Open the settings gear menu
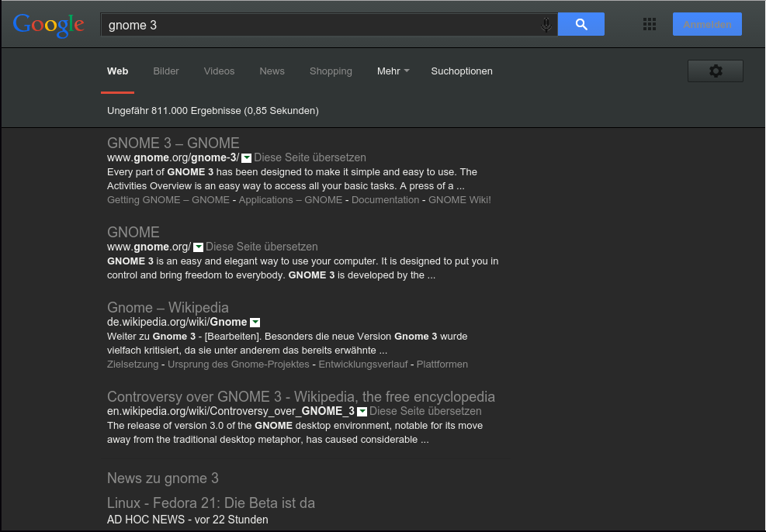This screenshot has height=532, width=766. 716,71
